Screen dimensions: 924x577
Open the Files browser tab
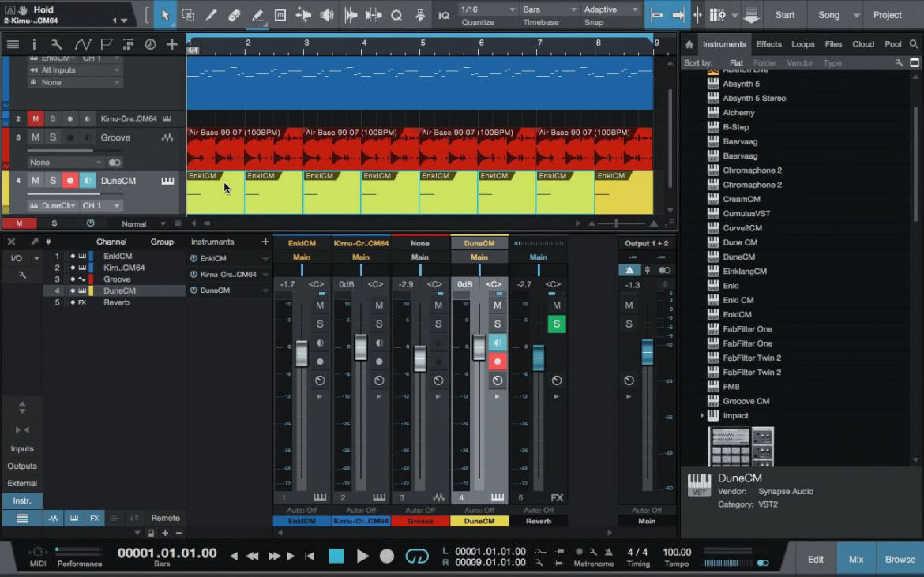[x=833, y=44]
